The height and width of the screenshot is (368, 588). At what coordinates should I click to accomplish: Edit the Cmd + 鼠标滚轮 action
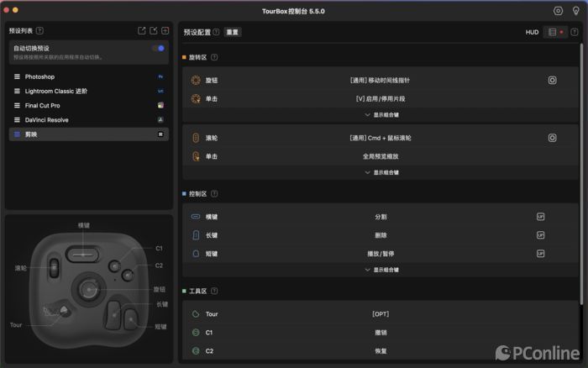[381, 138]
